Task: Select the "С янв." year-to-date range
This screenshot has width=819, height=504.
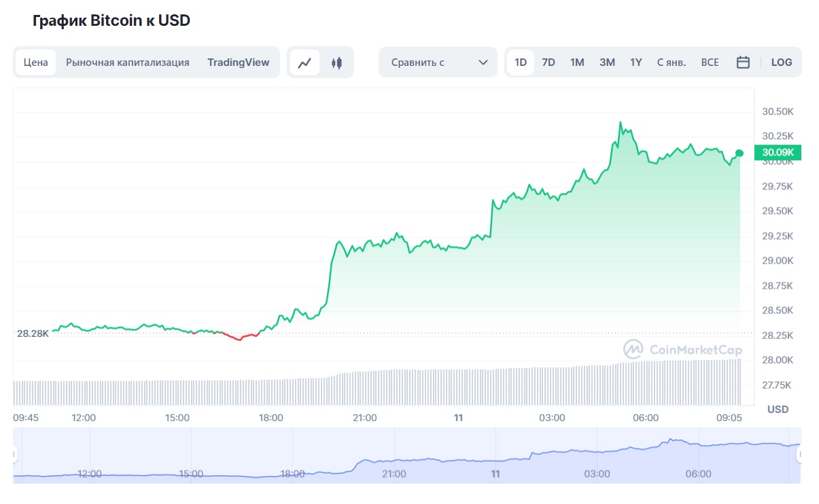Action: click(x=672, y=62)
